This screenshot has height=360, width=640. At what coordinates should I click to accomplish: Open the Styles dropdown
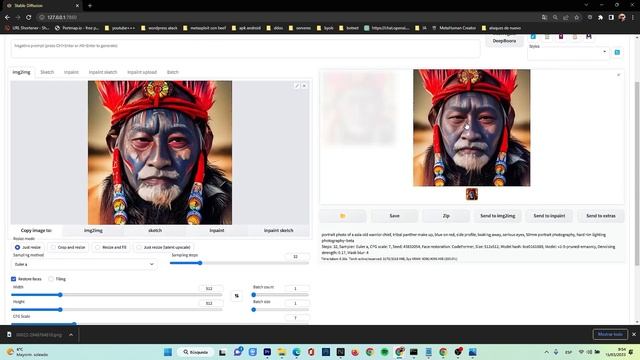click(x=568, y=53)
